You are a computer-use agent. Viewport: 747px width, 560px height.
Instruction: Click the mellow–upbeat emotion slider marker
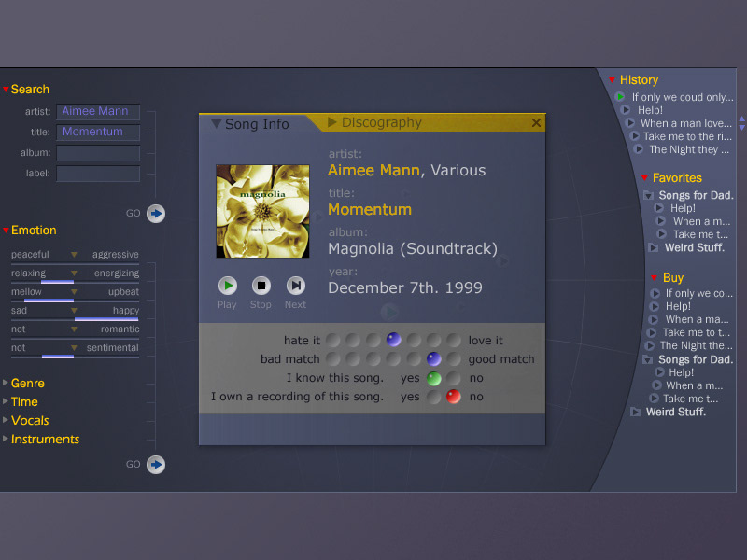tap(74, 292)
